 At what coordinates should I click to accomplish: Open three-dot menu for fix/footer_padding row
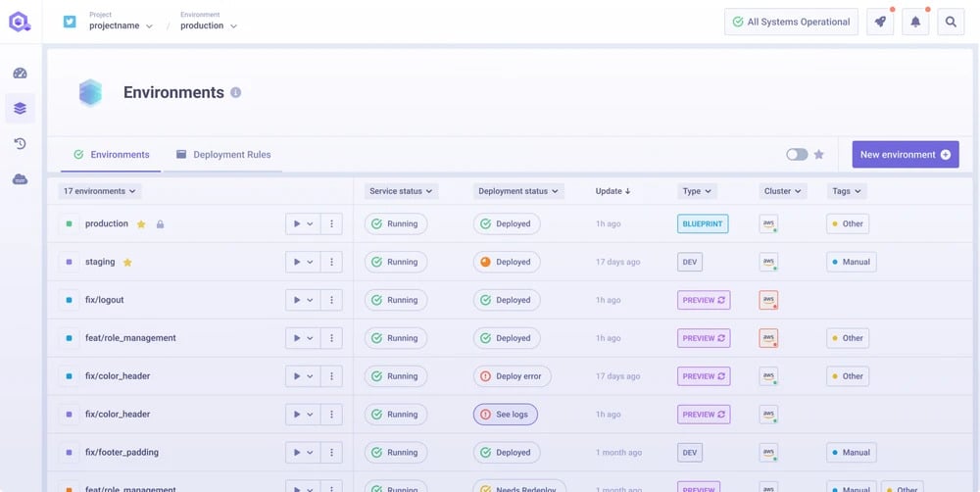pyautogui.click(x=332, y=453)
